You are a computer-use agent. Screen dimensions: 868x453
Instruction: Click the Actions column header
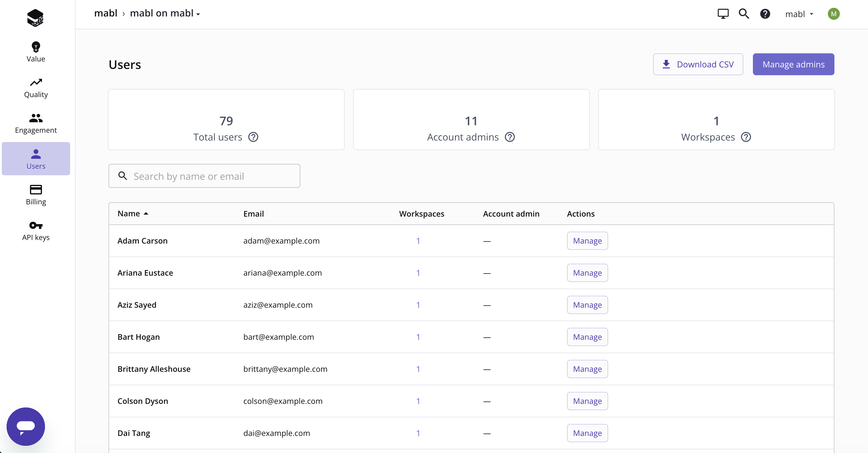581,214
